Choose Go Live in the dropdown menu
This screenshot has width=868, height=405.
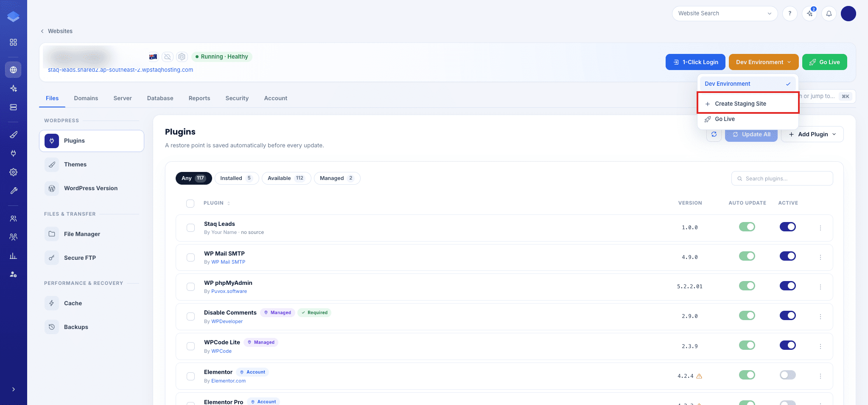click(748, 119)
